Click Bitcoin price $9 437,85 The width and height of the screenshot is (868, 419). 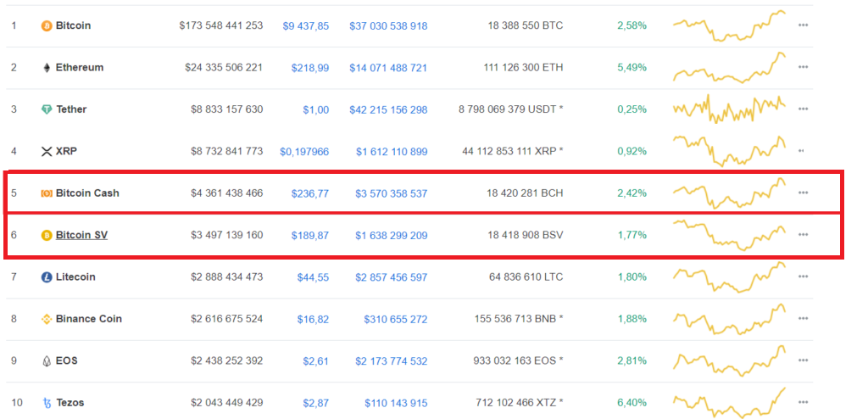(305, 25)
